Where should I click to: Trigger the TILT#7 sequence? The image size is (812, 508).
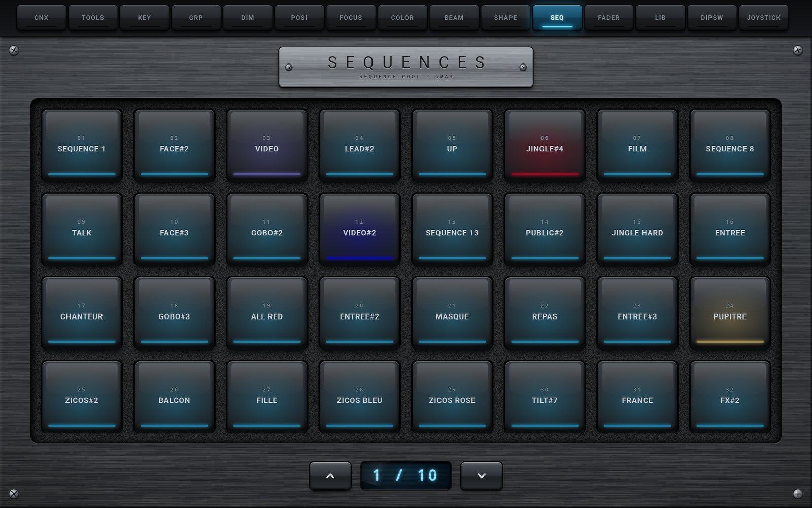545,396
